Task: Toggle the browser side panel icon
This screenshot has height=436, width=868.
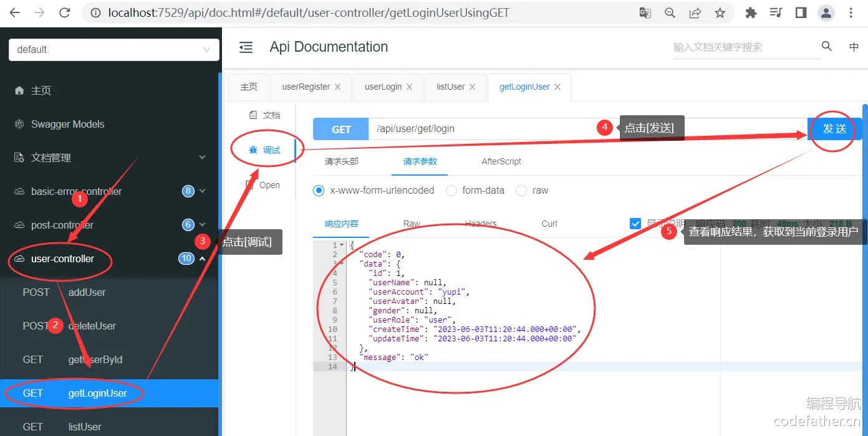Action: point(801,12)
